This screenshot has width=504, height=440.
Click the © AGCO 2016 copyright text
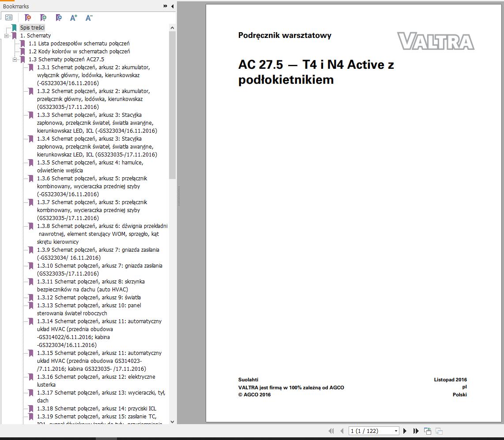coord(255,395)
